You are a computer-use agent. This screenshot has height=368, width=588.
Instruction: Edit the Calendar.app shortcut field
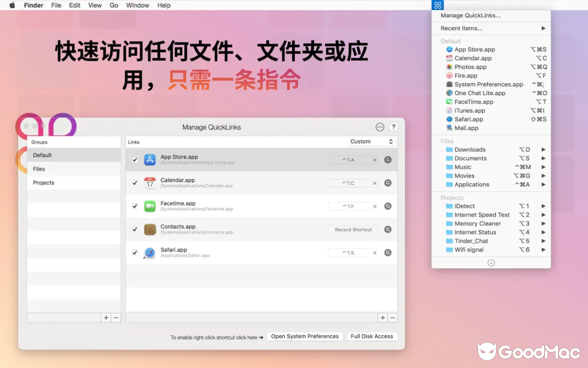[x=348, y=183]
